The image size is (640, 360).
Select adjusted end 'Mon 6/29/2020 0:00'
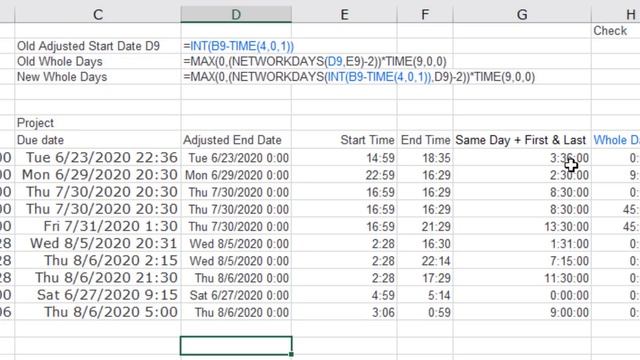[x=237, y=175]
